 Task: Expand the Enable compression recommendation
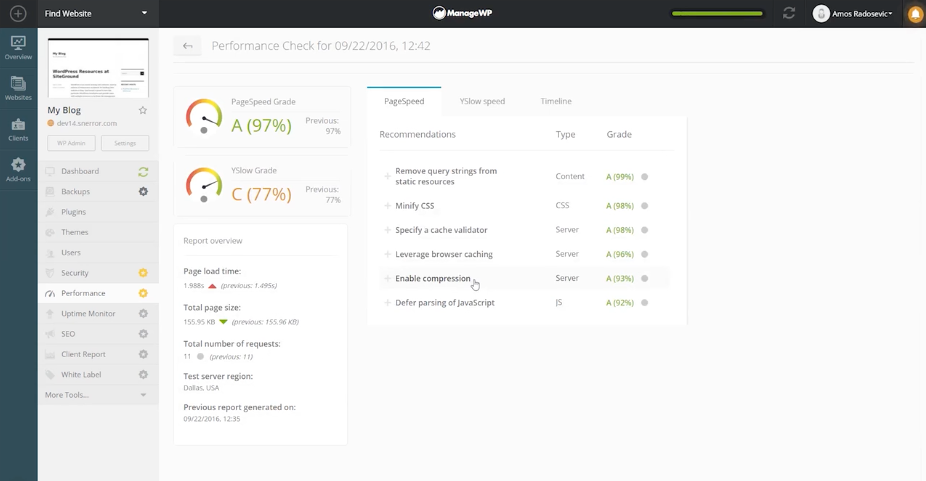tap(432, 279)
